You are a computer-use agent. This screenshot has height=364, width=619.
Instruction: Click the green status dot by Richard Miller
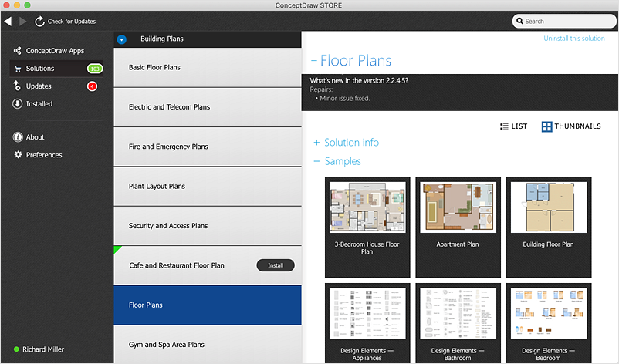click(x=16, y=349)
